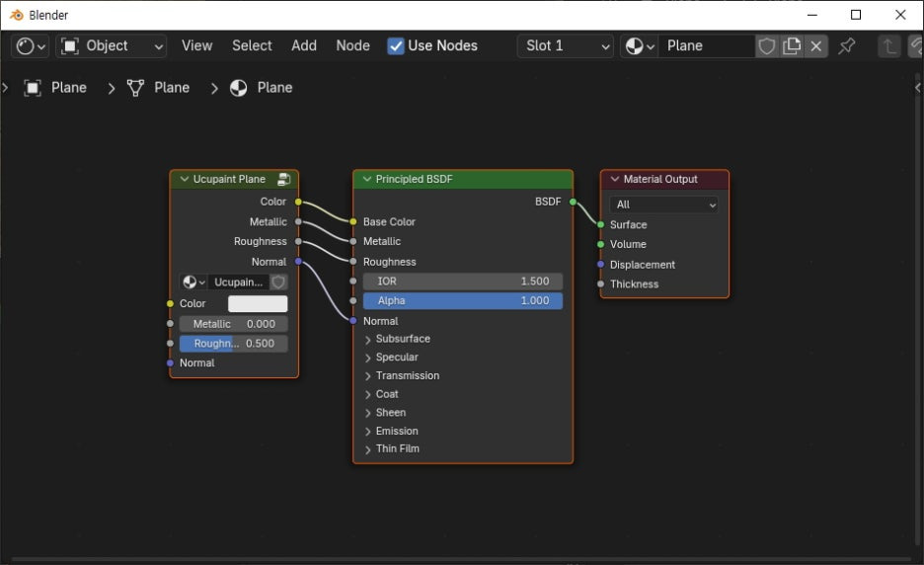Image resolution: width=924 pixels, height=565 pixels.
Task: Click the Normal input socket on Ucupaint node
Action: [x=170, y=363]
